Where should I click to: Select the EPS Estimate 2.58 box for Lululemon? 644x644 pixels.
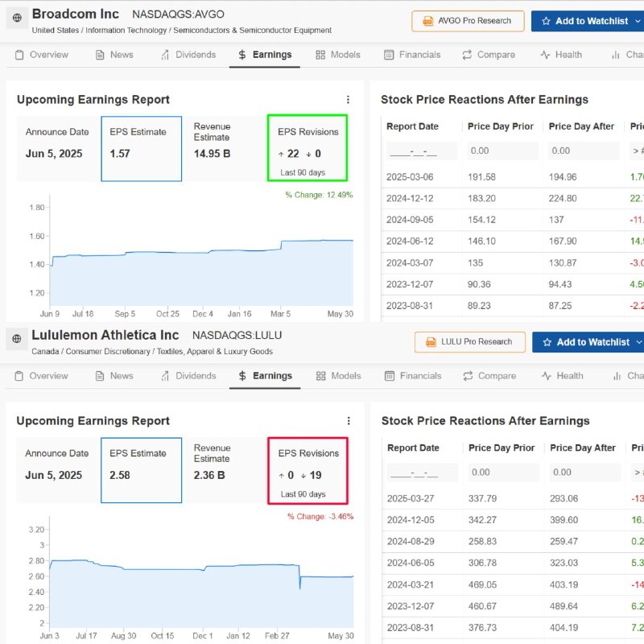tap(141, 469)
